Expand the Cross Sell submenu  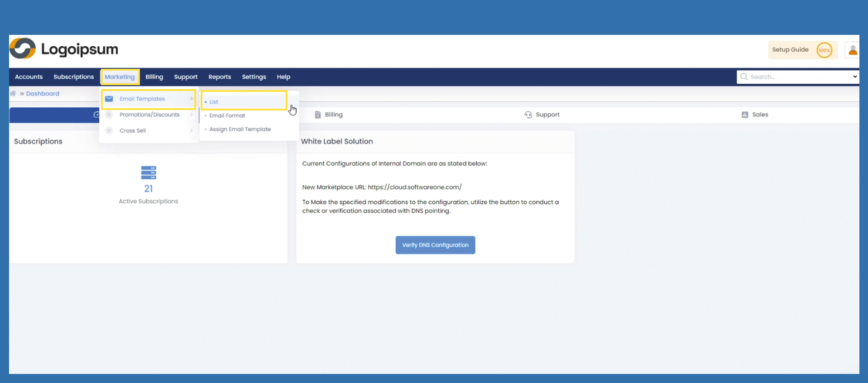[x=133, y=130]
